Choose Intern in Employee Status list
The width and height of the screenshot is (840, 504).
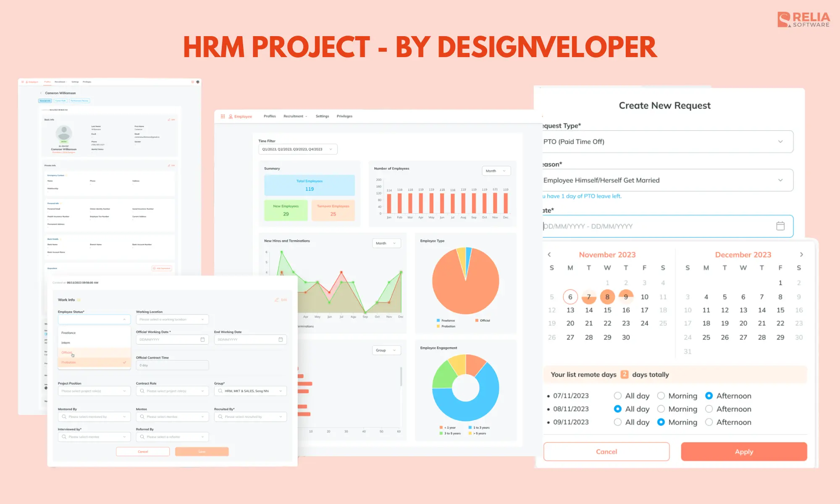[x=94, y=343]
